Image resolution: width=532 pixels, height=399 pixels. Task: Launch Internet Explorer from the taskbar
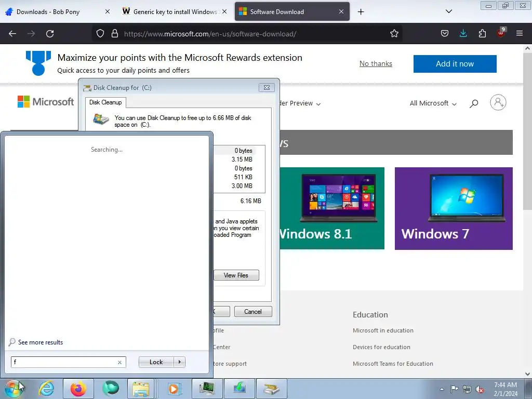point(46,389)
